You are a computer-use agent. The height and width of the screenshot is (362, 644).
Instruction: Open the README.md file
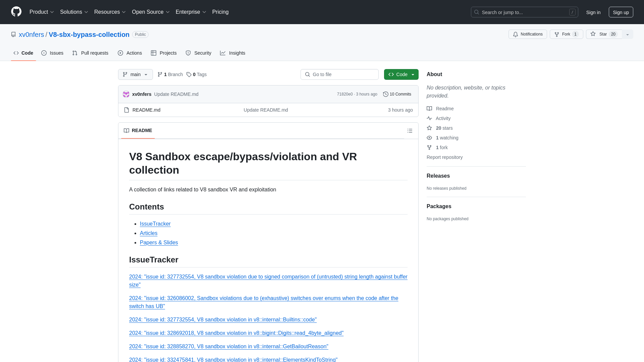(146, 110)
